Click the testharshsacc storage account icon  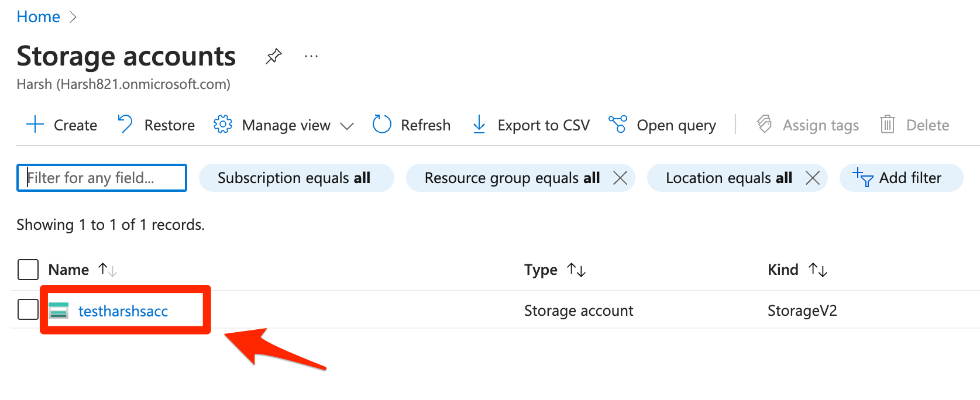[x=59, y=311]
